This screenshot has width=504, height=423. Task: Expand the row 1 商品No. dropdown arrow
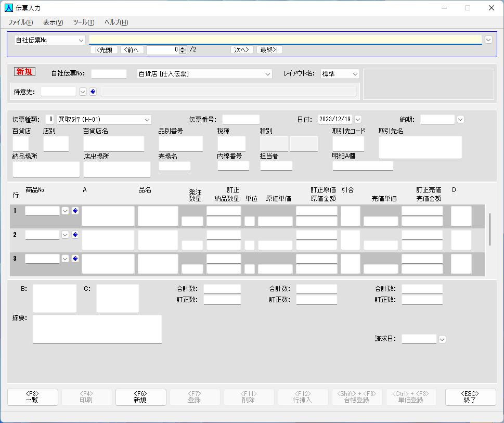click(65, 211)
